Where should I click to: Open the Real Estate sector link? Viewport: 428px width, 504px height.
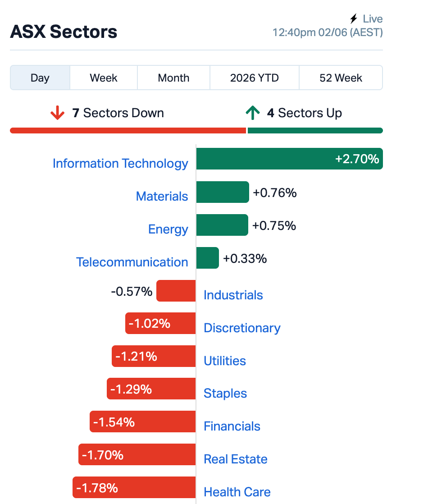click(236, 459)
